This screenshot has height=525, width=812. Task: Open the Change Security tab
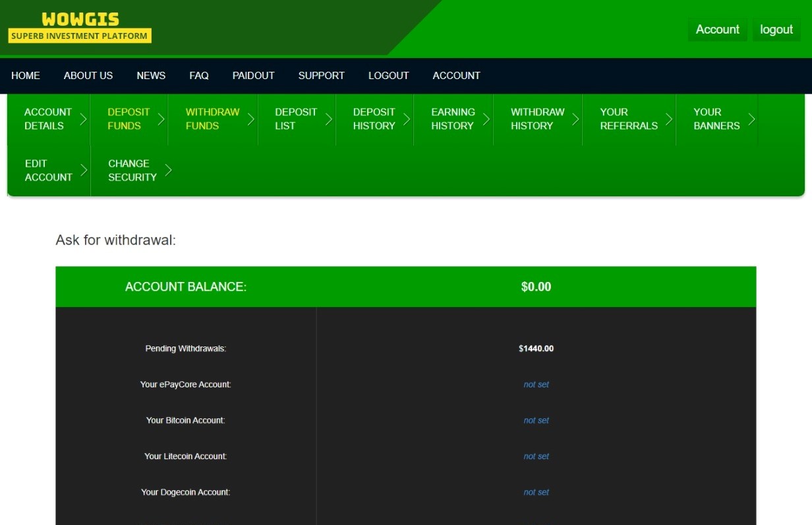(x=132, y=171)
